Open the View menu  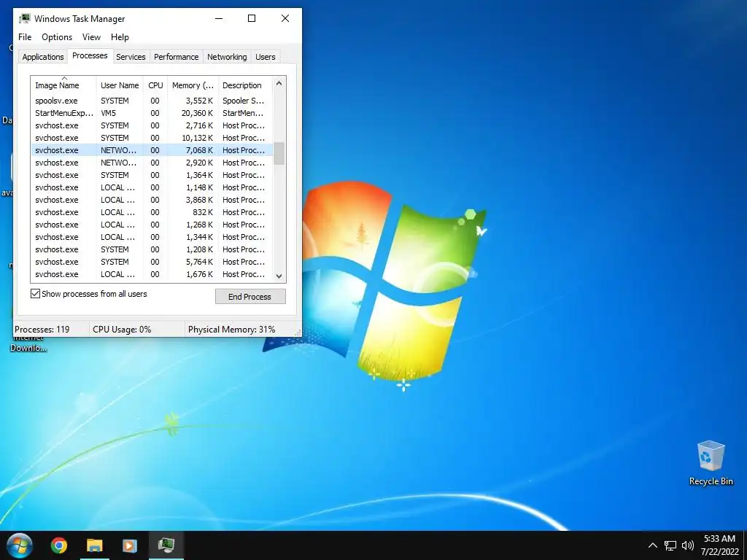pyautogui.click(x=91, y=37)
